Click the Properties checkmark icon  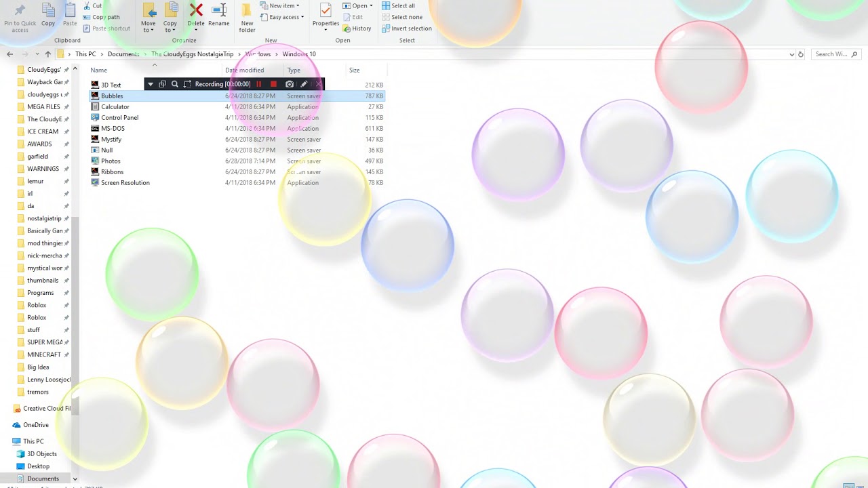coord(325,10)
